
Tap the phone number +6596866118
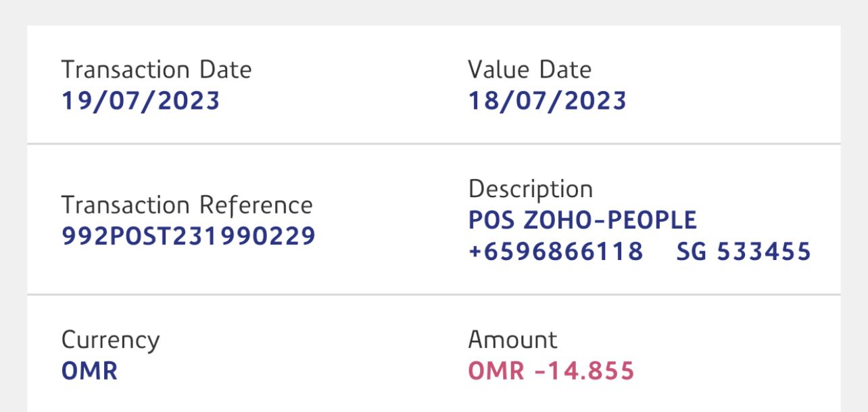(x=555, y=251)
